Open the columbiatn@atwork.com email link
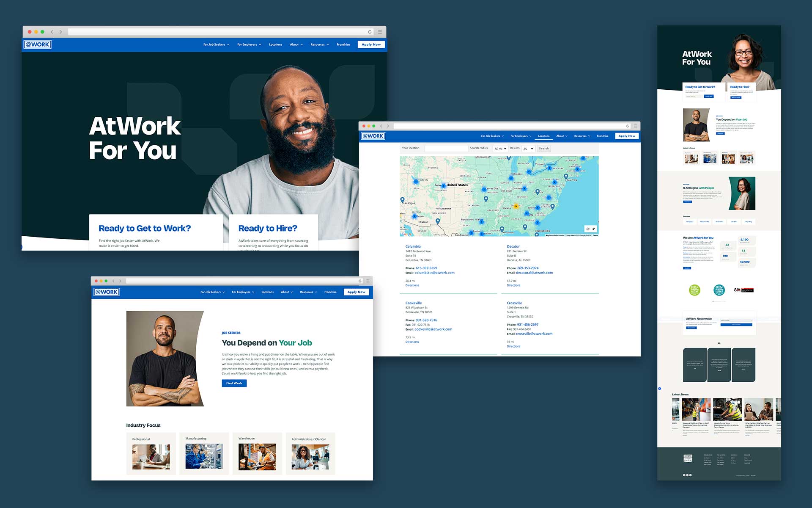The height and width of the screenshot is (508, 812). 434,273
